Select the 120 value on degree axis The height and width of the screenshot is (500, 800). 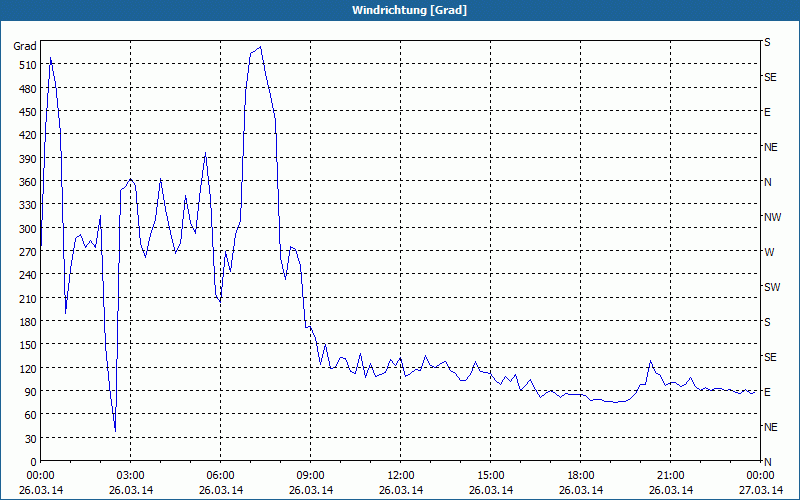(x=28, y=368)
